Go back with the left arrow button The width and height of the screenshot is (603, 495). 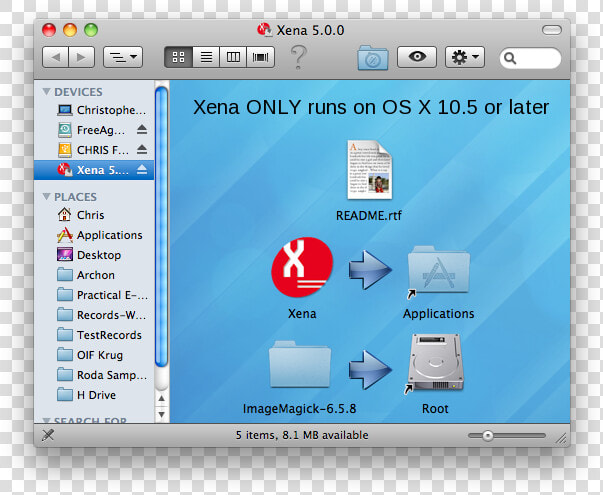(55, 57)
